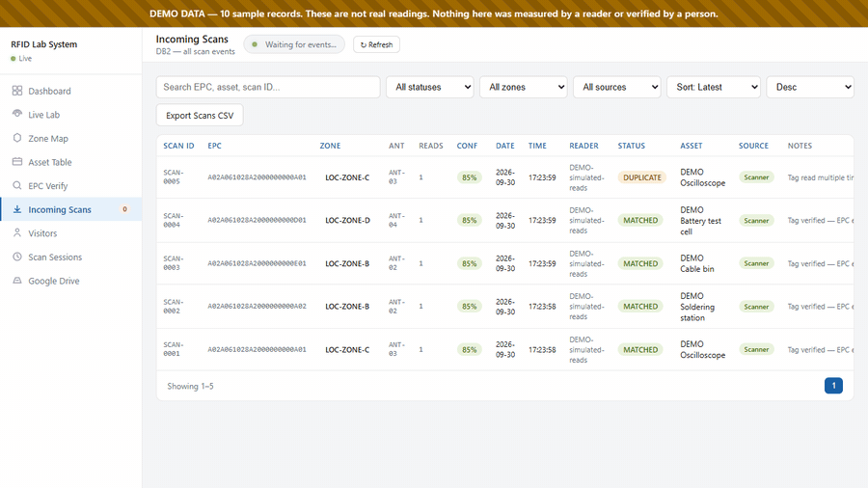Click the Dashboard grid icon
The image size is (868, 488).
(x=17, y=91)
